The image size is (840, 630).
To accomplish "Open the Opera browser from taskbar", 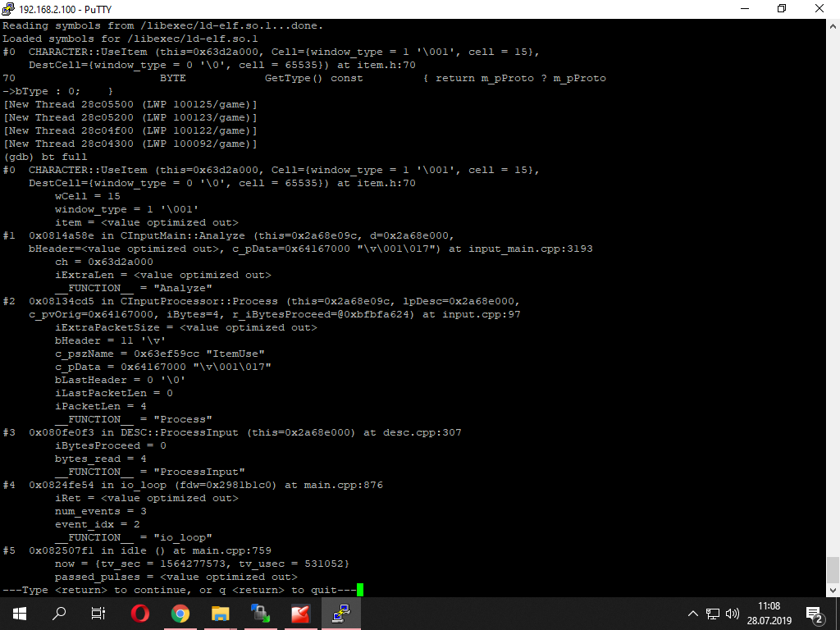I will (x=139, y=614).
